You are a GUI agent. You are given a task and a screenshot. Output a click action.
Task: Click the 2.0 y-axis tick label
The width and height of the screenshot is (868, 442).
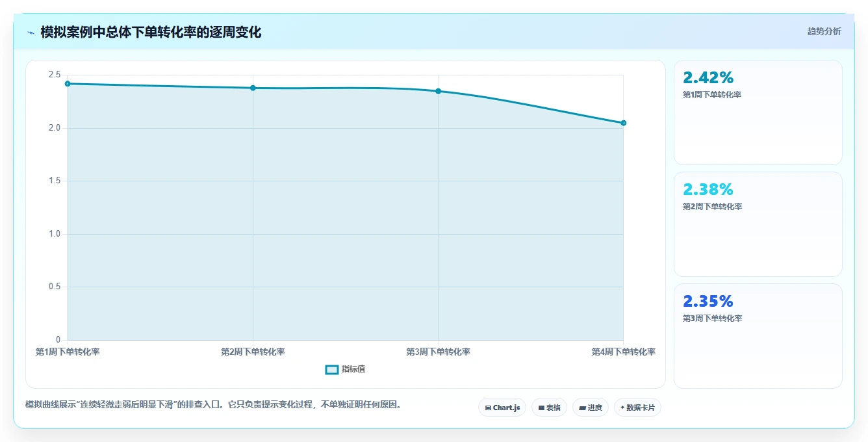tap(55, 128)
